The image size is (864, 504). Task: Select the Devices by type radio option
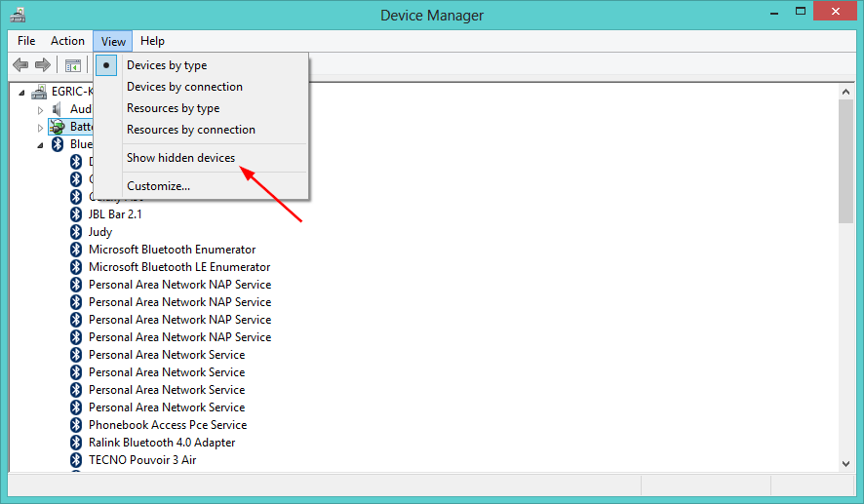[201, 65]
